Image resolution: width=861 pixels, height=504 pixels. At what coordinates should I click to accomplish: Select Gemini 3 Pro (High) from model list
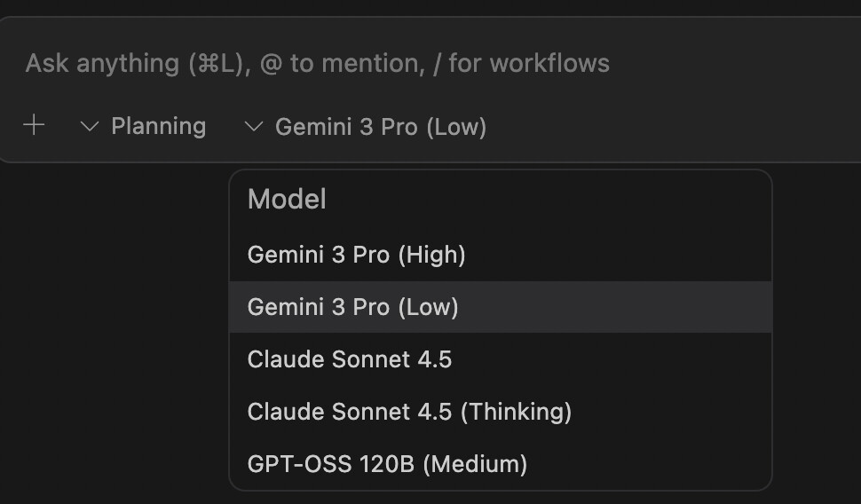click(501, 255)
